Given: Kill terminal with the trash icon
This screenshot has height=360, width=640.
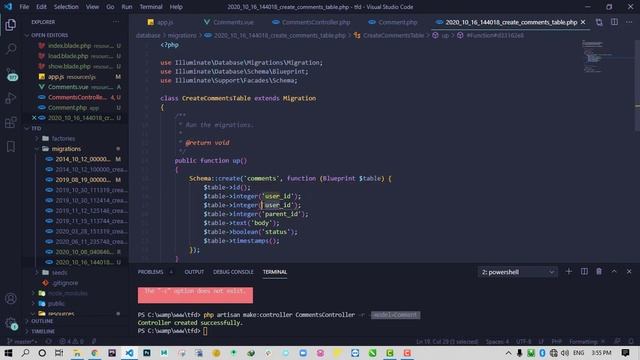Looking at the screenshot, I should tap(599, 271).
